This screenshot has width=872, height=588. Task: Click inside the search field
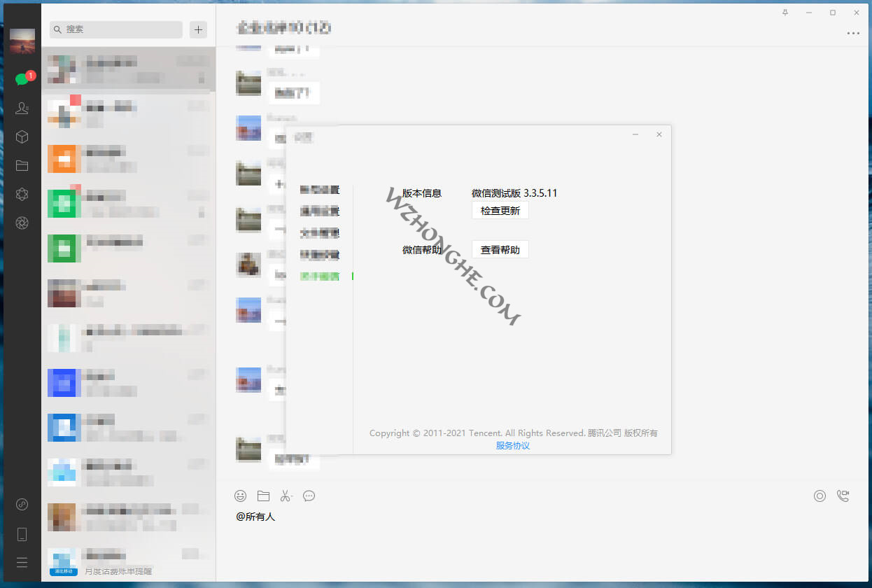coord(114,30)
